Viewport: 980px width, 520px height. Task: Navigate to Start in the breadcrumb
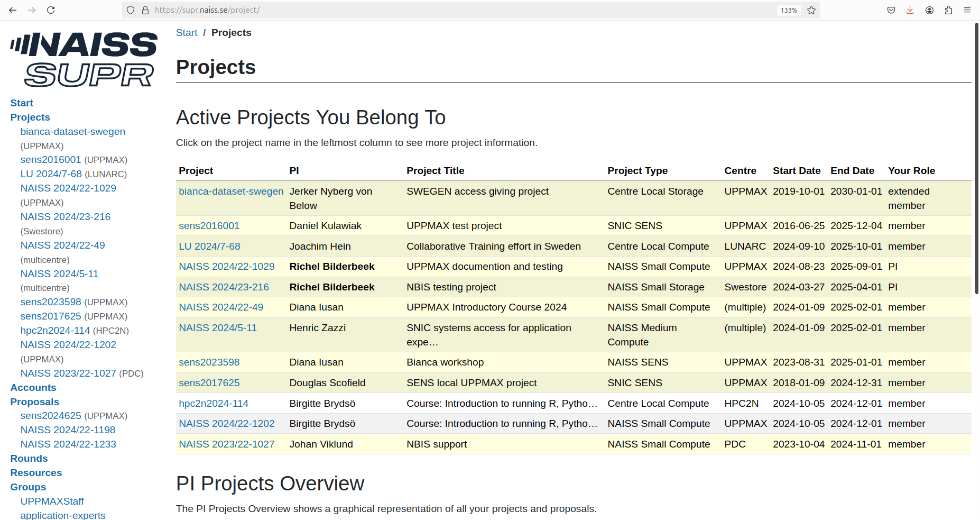[186, 32]
